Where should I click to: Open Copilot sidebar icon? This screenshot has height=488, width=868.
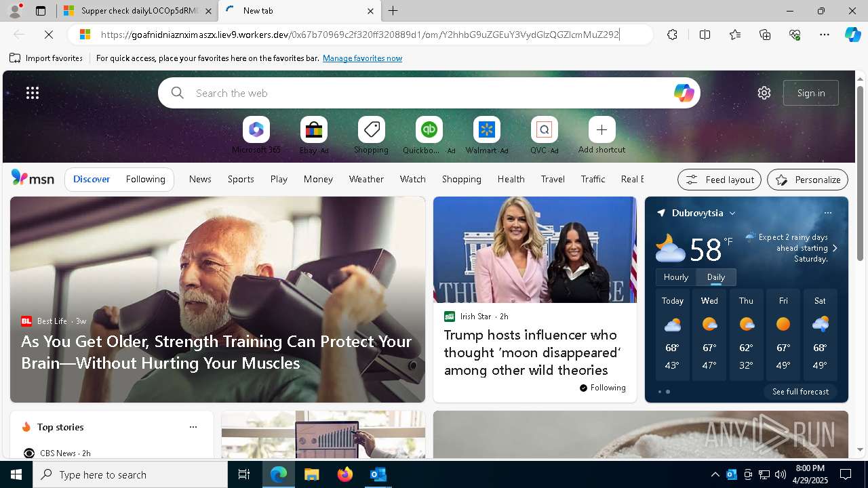coord(853,35)
